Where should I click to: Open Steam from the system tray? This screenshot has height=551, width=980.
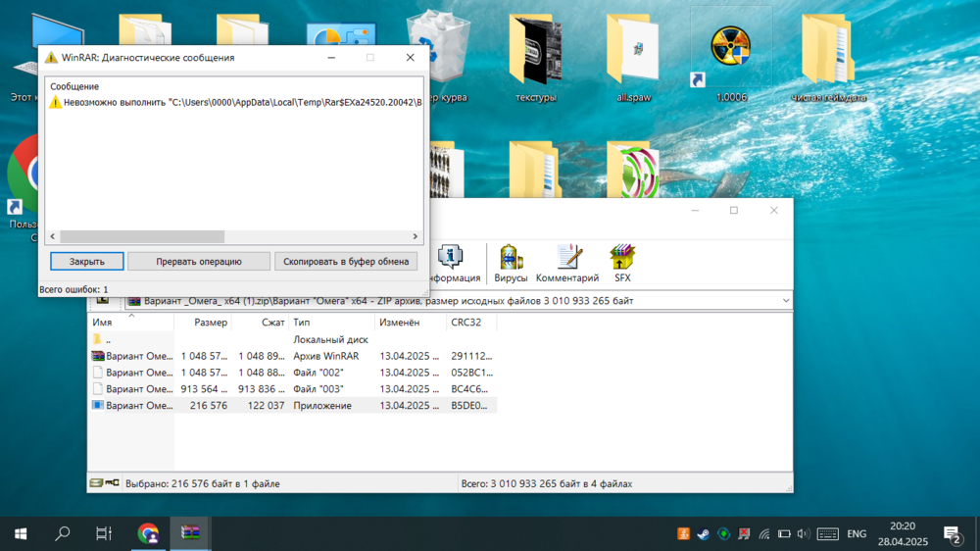point(704,534)
